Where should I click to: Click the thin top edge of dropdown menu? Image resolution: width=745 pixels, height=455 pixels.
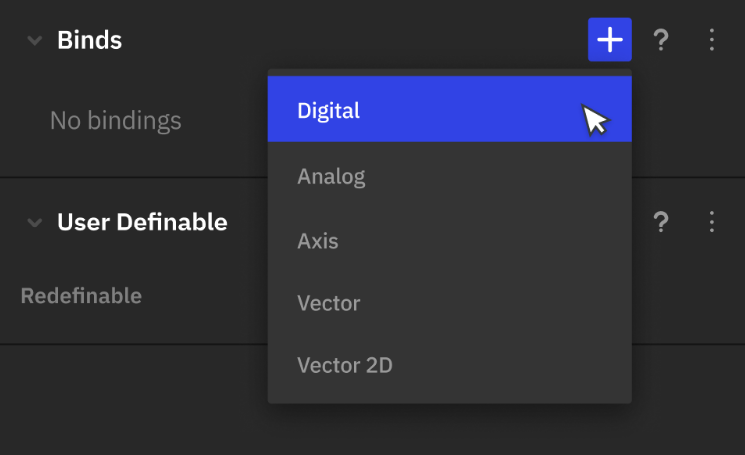[x=449, y=72]
